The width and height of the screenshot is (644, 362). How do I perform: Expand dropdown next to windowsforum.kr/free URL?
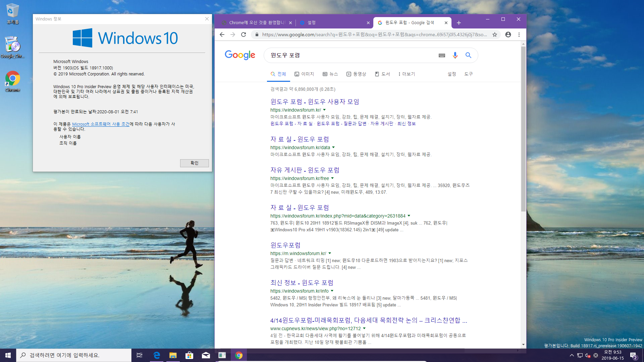(332, 178)
